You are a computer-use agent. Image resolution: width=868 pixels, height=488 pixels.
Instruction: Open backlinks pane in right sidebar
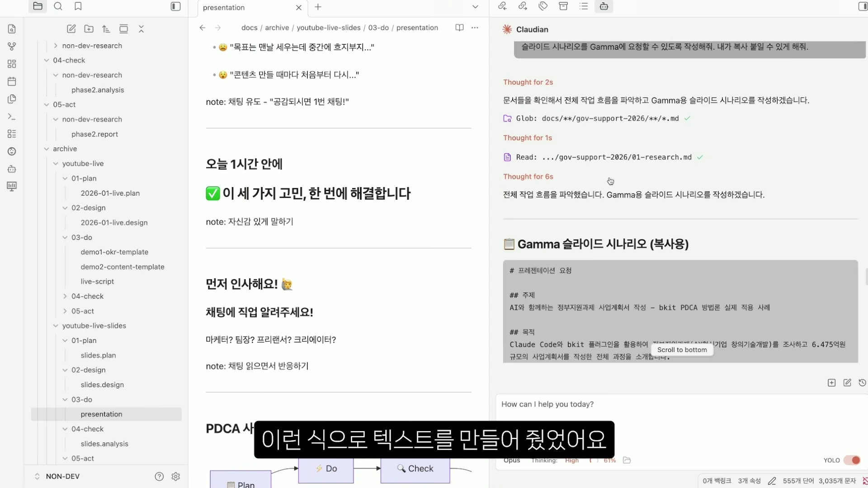[502, 6]
